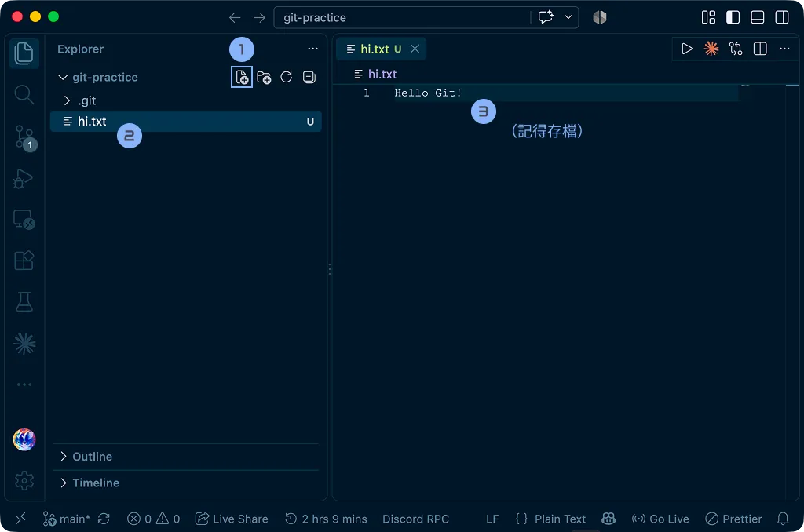Screen dimensions: 804x532
Task: Refresh the Explorer file tree
Action: (286, 78)
